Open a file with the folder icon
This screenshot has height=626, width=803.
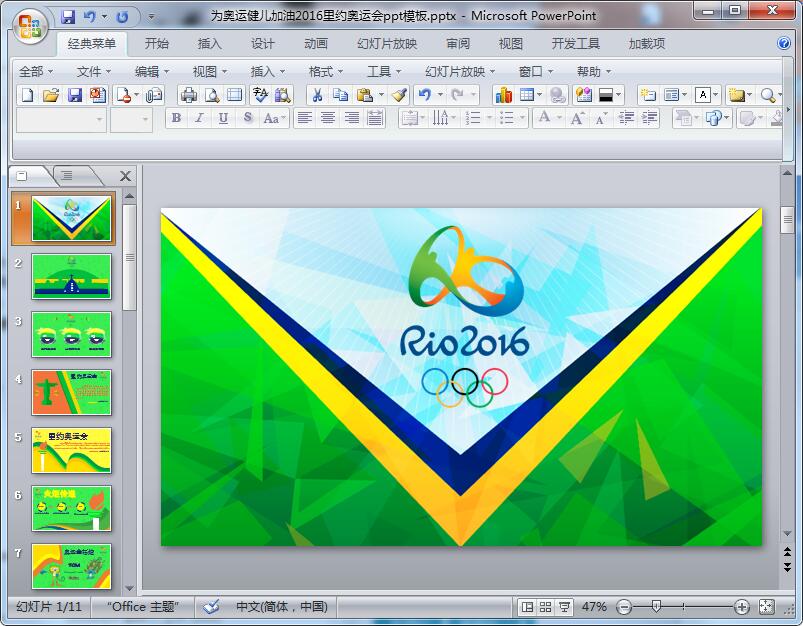[x=51, y=95]
